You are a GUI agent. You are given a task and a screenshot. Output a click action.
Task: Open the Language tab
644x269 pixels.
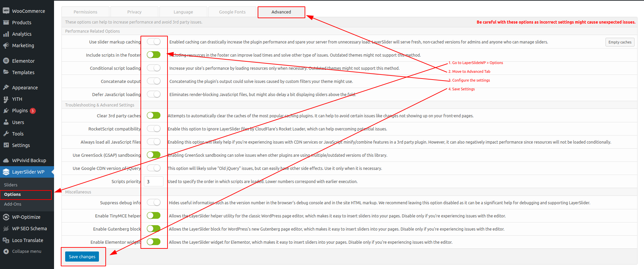[183, 12]
